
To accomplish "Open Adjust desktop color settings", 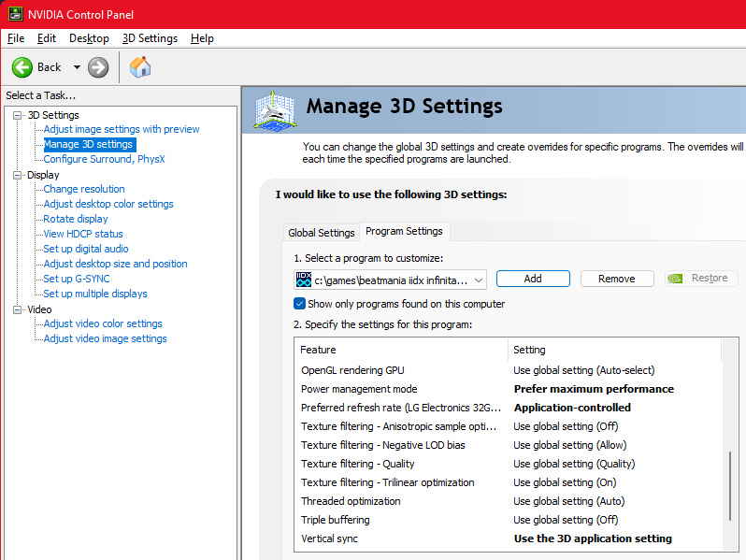I will (108, 204).
